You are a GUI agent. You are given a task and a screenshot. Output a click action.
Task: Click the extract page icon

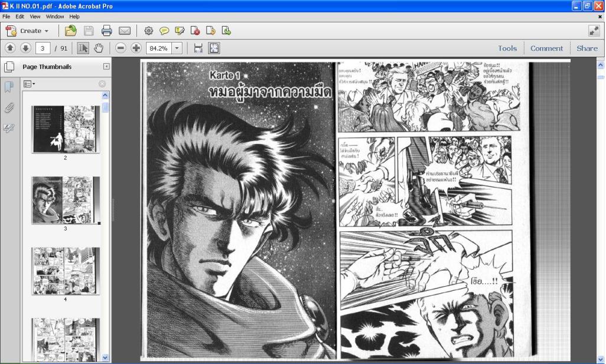[x=211, y=31]
